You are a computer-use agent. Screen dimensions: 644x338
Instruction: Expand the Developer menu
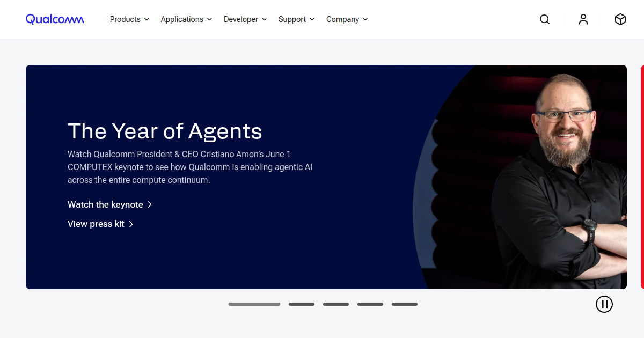245,19
